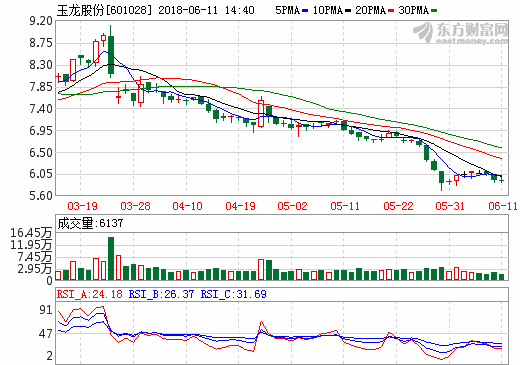Click the black 10PMA legend swatch

pyautogui.click(x=348, y=11)
